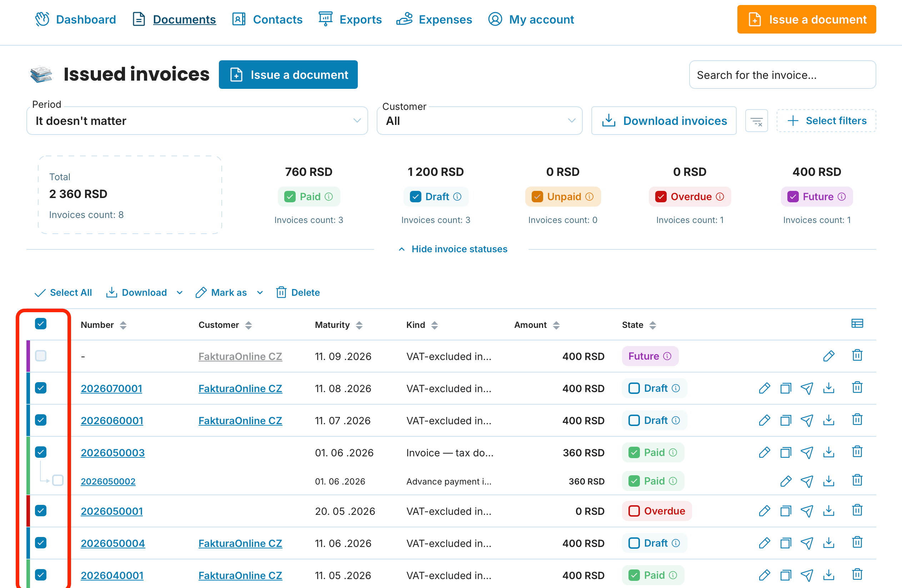This screenshot has width=902, height=588.
Task: Download invoice 2026060001 via row download icon
Action: (x=829, y=420)
